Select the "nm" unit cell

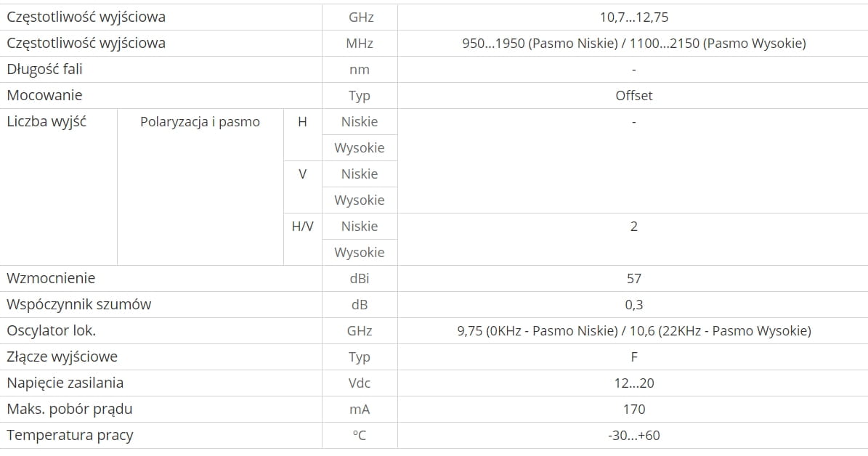(x=359, y=69)
